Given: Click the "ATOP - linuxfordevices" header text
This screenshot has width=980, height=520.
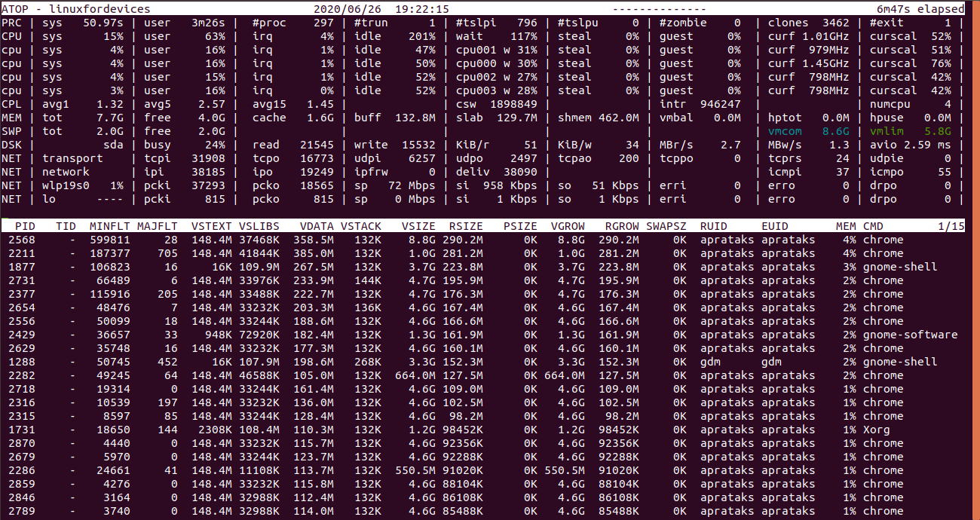Looking at the screenshot, I should (76, 9).
